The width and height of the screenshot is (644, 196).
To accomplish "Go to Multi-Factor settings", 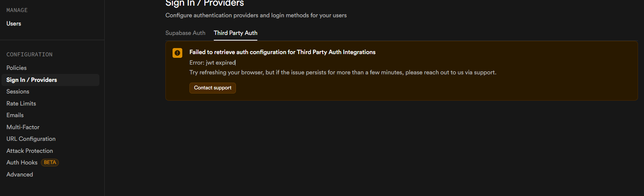I will click(x=23, y=127).
